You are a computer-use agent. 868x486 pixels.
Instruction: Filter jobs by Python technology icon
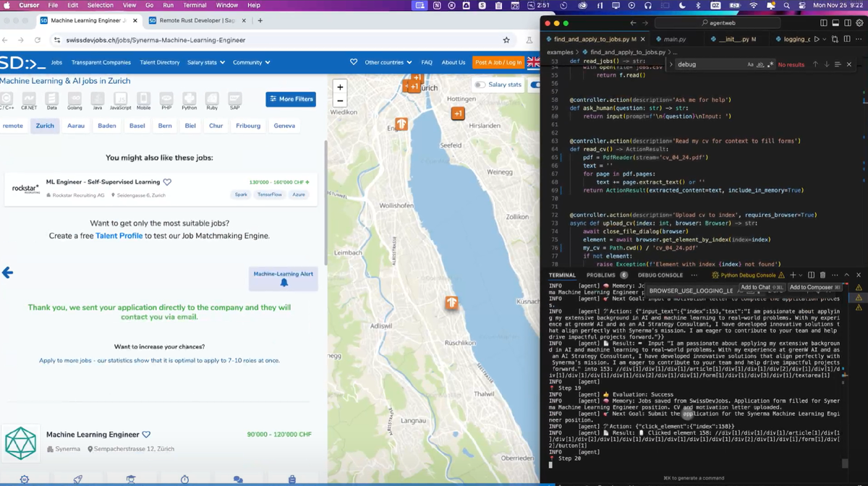(x=189, y=100)
